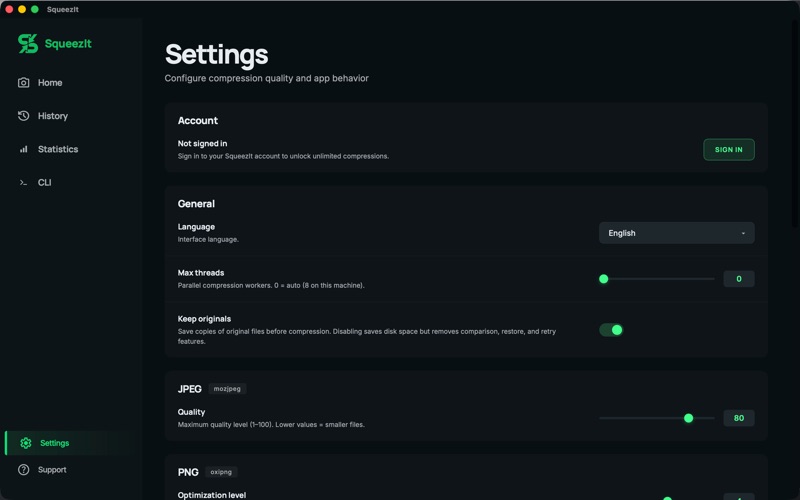Screen dimensions: 800x500
Task: Click the Support question mark icon
Action: click(23, 469)
